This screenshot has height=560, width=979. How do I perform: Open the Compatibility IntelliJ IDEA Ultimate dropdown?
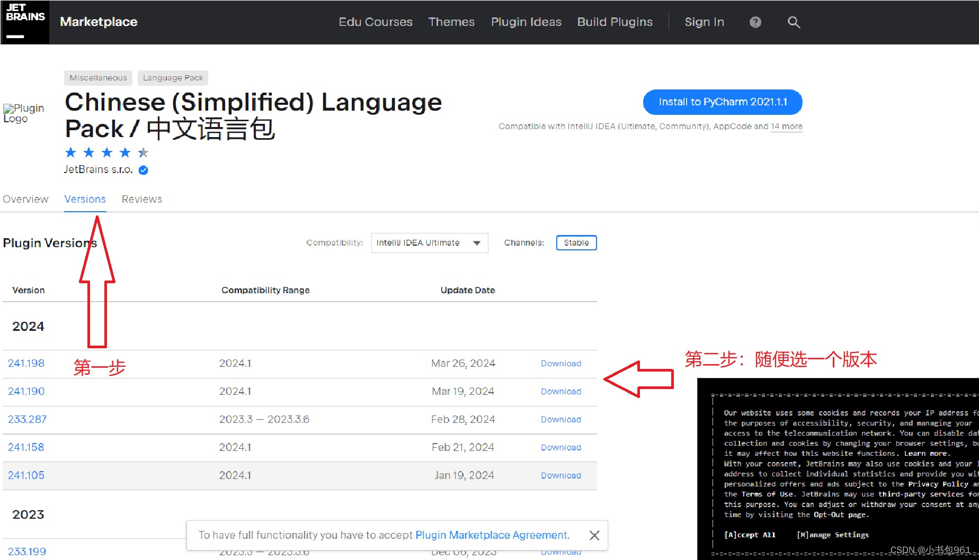point(430,243)
